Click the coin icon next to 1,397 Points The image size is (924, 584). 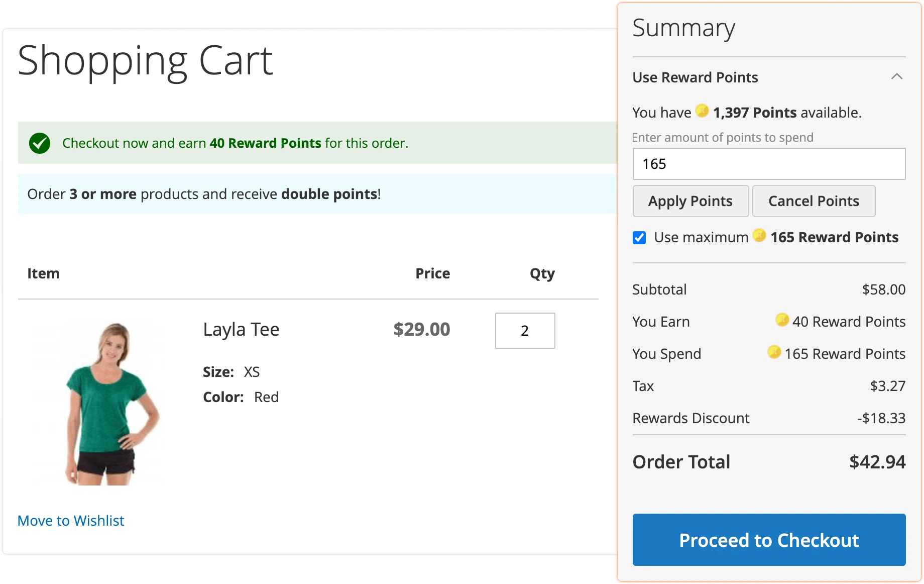[x=703, y=111]
